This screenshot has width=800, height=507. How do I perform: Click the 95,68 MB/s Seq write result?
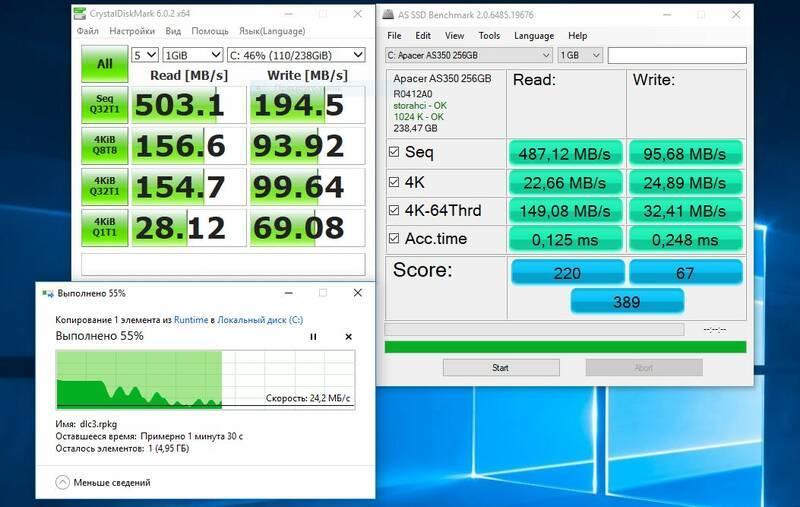tap(685, 154)
